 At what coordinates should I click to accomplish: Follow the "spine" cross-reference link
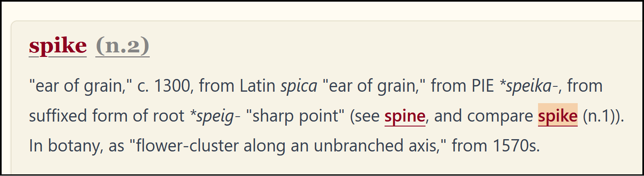pyautogui.click(x=405, y=116)
